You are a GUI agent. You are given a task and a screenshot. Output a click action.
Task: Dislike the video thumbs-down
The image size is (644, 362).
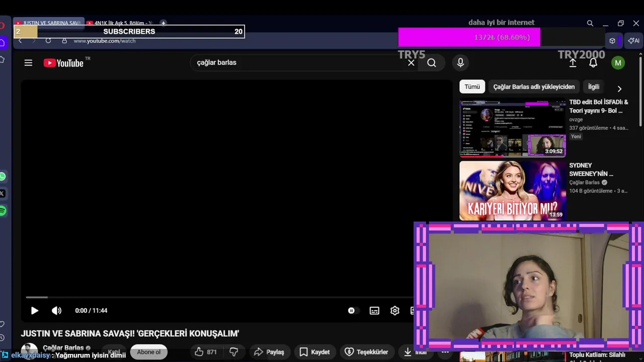point(234,352)
